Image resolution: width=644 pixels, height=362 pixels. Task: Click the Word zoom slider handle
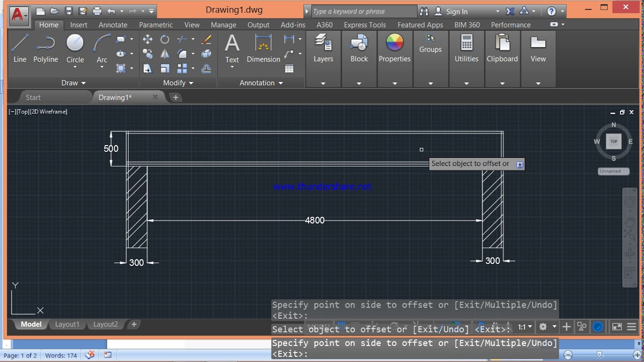[x=599, y=355]
